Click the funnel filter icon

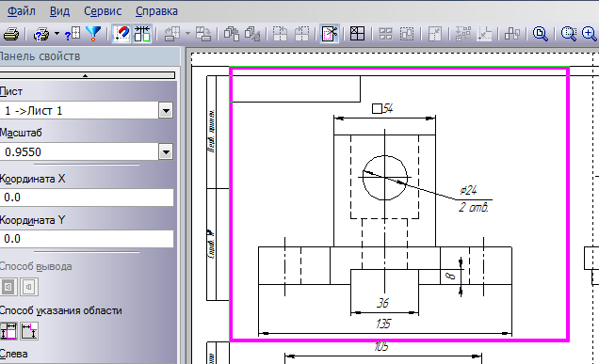pos(93,34)
